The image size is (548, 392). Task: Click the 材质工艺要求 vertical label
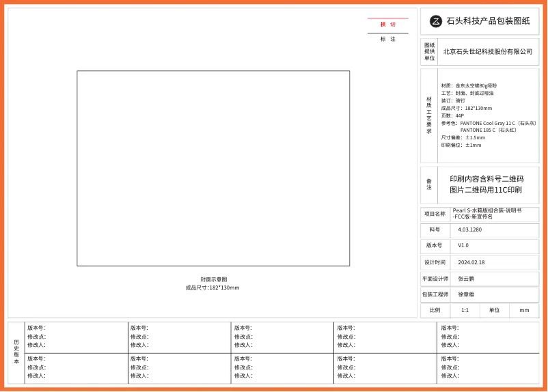point(429,115)
